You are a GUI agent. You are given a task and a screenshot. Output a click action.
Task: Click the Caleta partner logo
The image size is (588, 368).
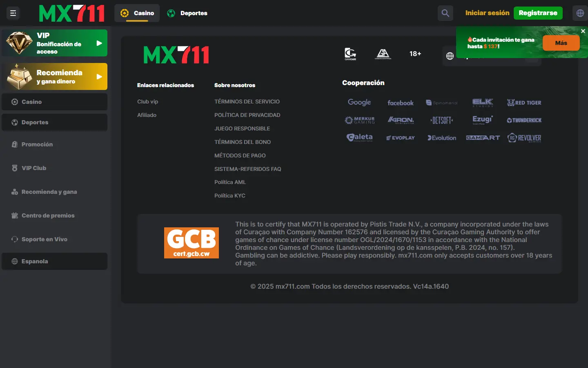coord(359,138)
